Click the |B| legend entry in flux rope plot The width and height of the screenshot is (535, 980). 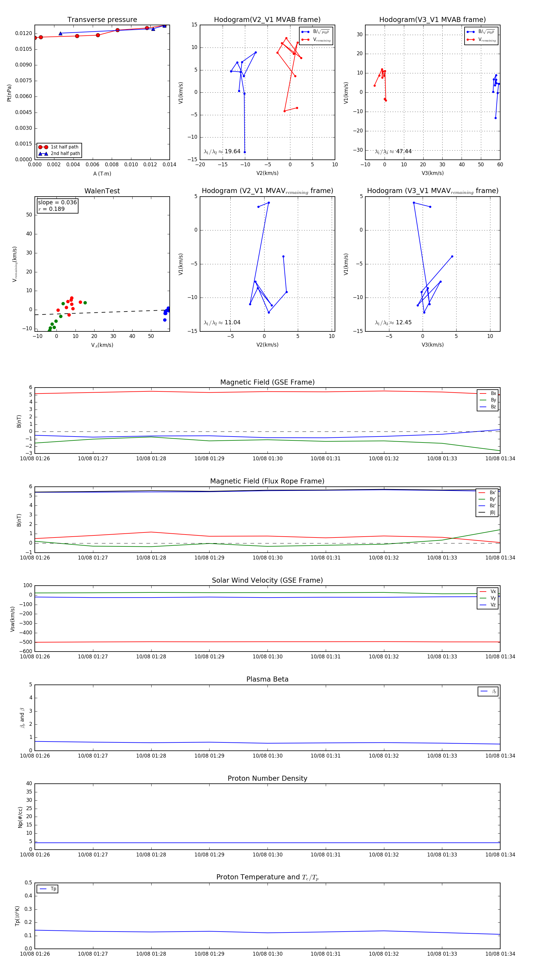pos(487,513)
